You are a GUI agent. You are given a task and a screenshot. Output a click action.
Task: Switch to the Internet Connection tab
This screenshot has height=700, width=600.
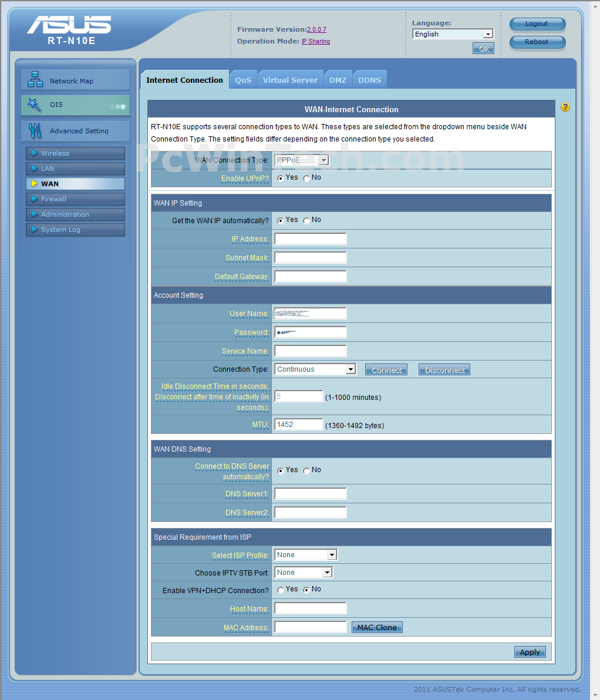tap(184, 80)
